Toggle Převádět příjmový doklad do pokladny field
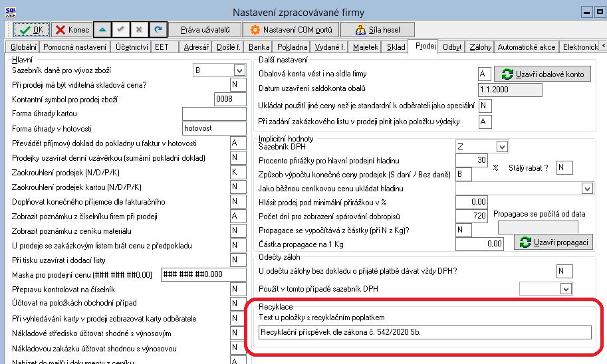 (238, 143)
